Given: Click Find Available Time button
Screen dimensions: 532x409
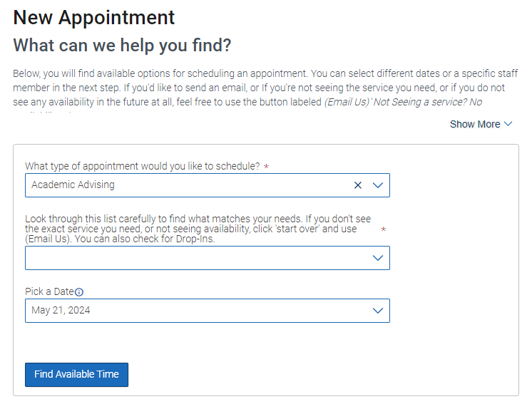Looking at the screenshot, I should (76, 374).
